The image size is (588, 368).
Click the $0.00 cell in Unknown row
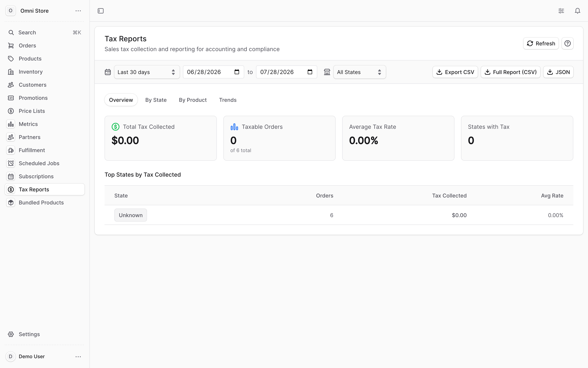pos(459,215)
